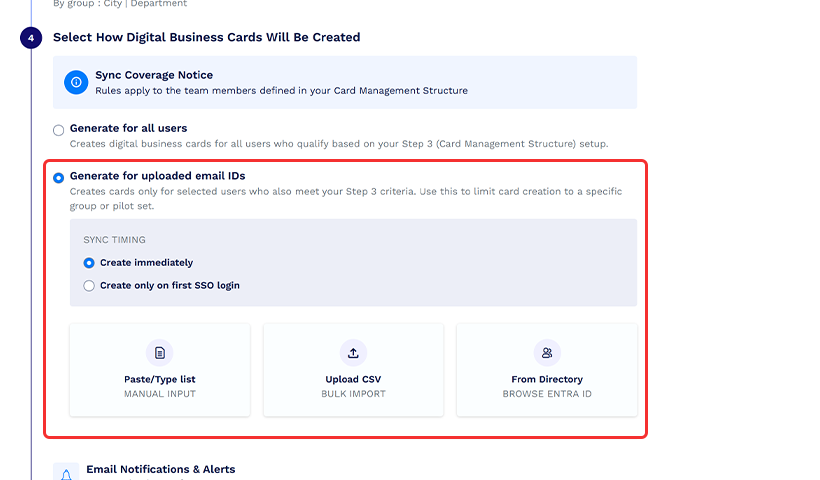Click the upload arrow icon above Upload CSV
This screenshot has height=480, width=820.
[353, 352]
